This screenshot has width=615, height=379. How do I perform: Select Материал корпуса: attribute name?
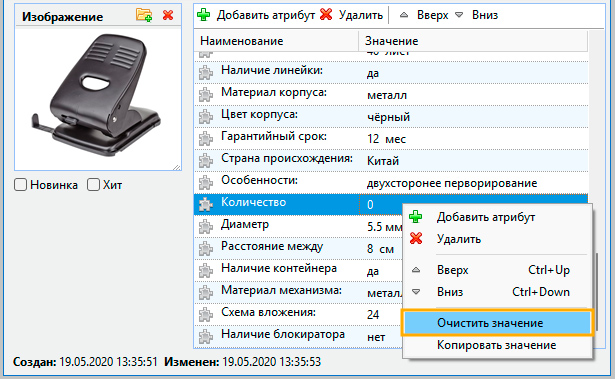274,92
